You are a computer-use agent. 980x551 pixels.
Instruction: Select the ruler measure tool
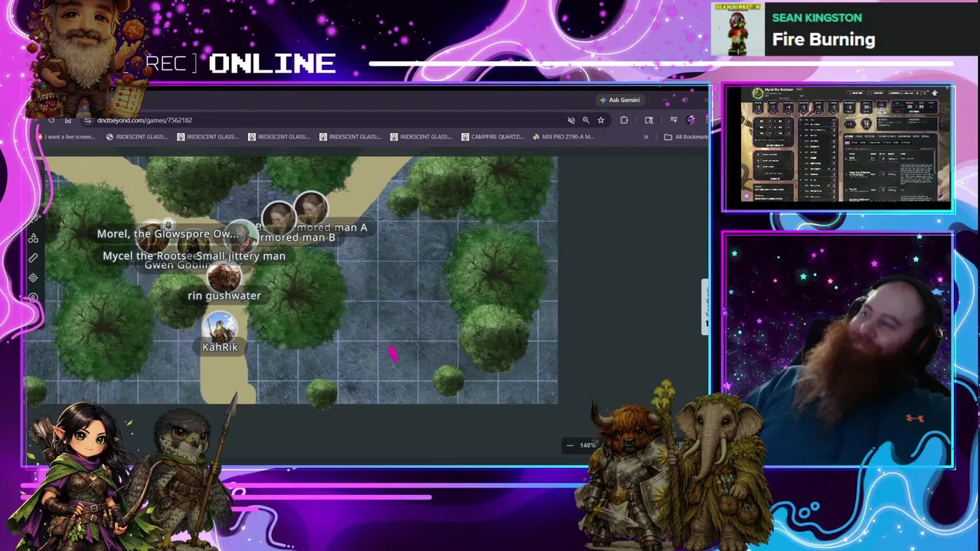(33, 258)
